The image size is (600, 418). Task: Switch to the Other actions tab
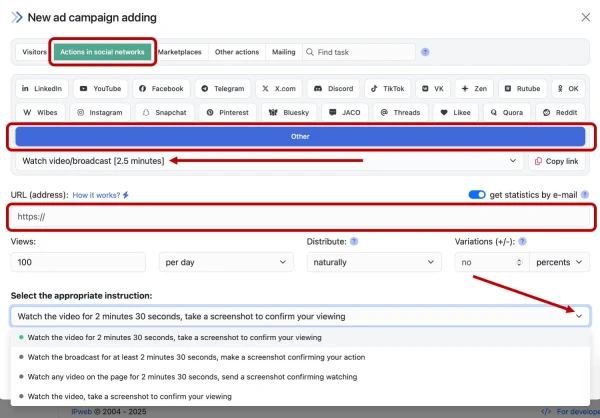(237, 52)
